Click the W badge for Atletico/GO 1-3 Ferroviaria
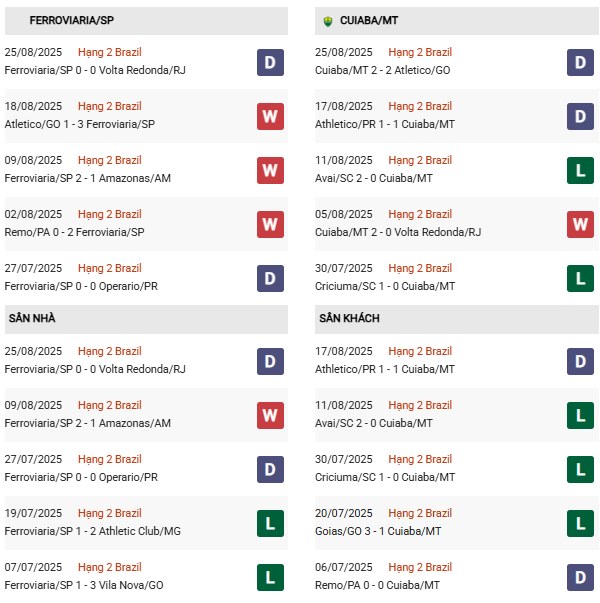 270,116
